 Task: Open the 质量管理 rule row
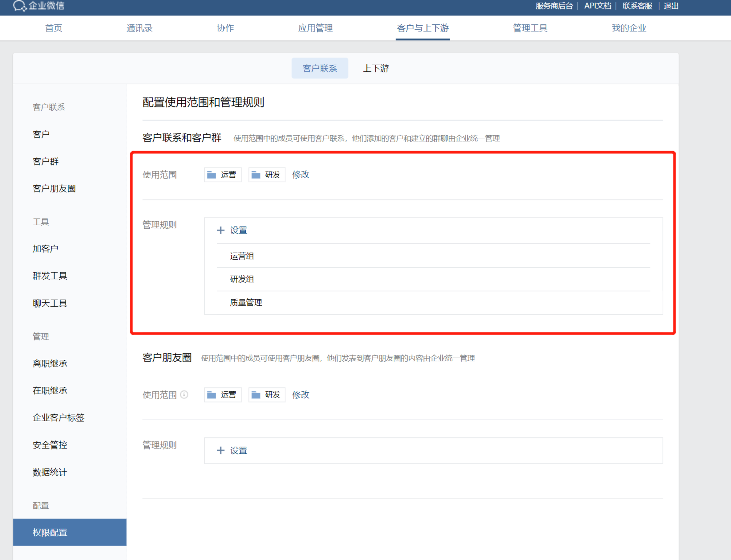click(434, 303)
